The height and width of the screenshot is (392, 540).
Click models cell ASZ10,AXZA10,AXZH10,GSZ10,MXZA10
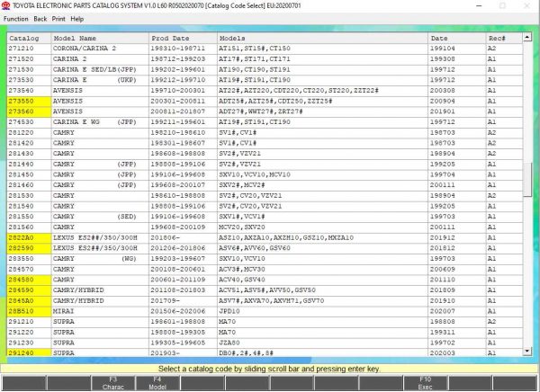coord(286,238)
